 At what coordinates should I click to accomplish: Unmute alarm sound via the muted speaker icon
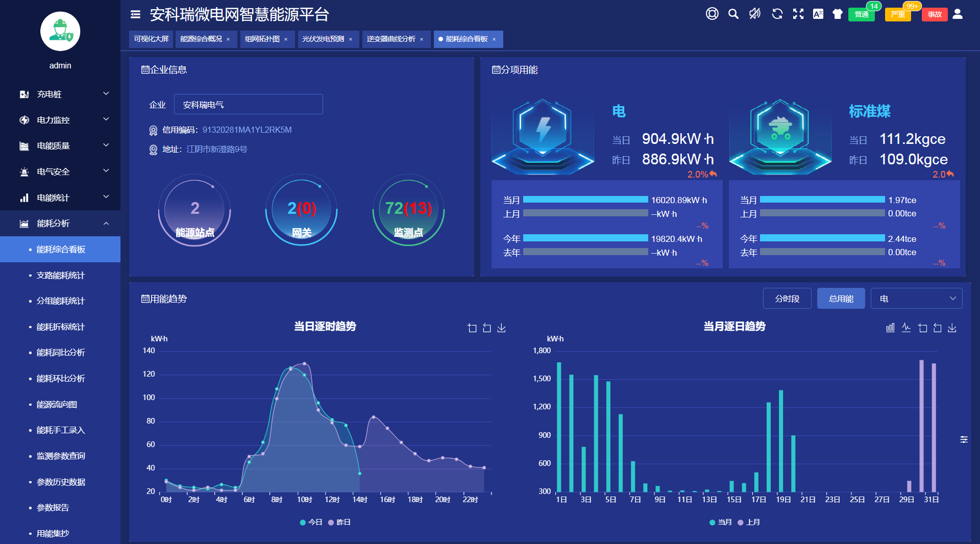(x=755, y=14)
